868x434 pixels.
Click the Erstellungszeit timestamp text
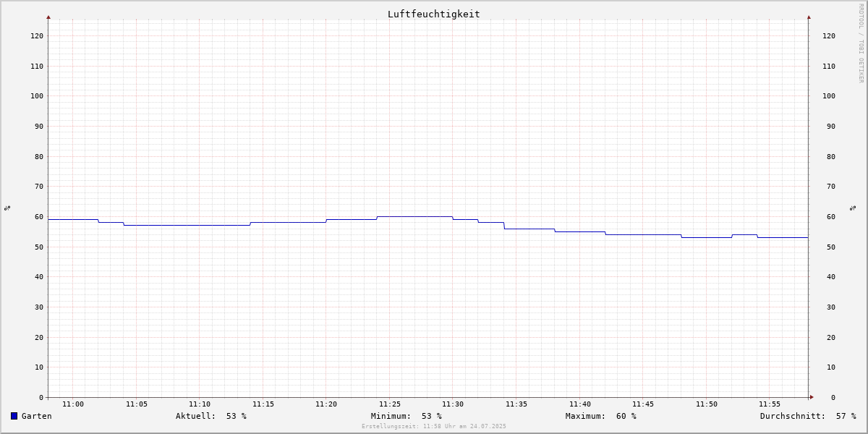pos(434,426)
